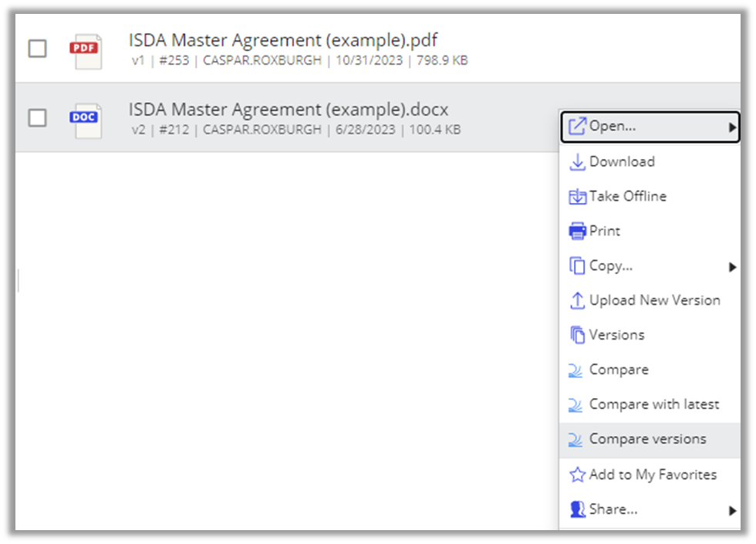The image size is (756, 544).
Task: Expand the Open... submenu arrow
Action: [x=732, y=127]
